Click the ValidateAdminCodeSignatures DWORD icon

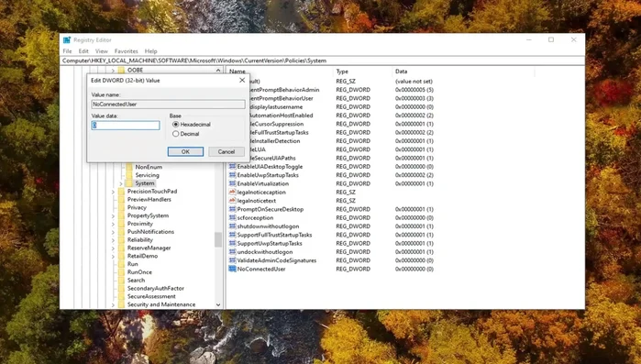pos(232,260)
